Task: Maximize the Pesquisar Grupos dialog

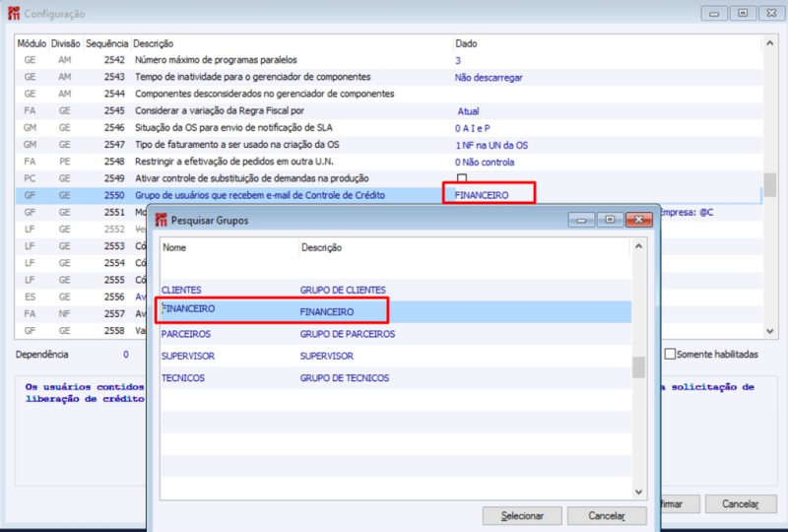Action: [x=610, y=220]
